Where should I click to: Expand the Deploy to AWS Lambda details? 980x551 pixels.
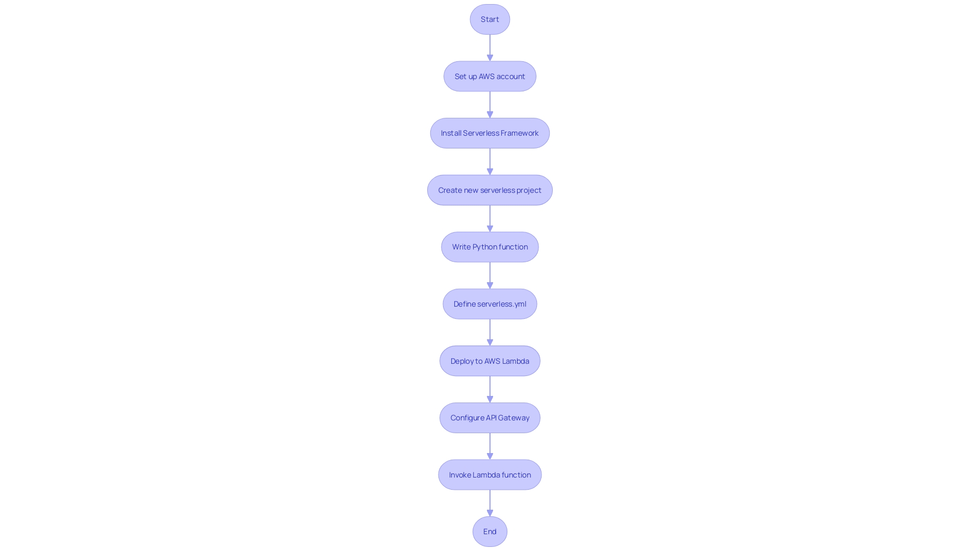[x=490, y=361]
